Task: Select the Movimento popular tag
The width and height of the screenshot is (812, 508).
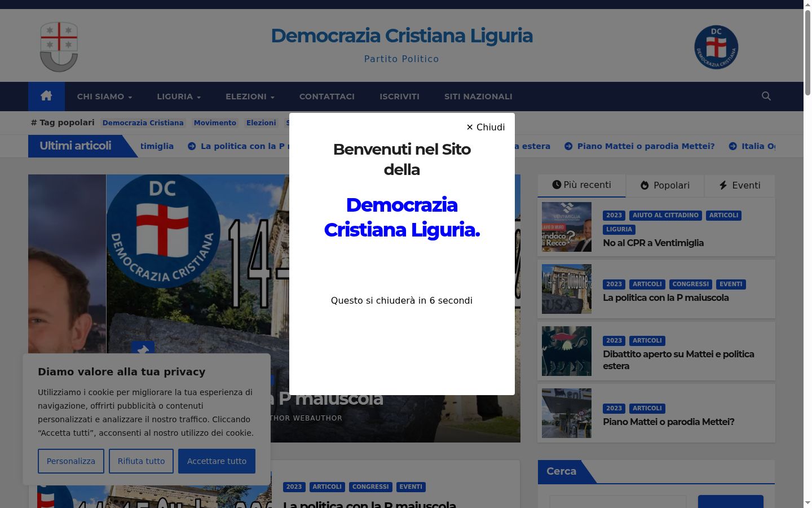Action: point(215,122)
